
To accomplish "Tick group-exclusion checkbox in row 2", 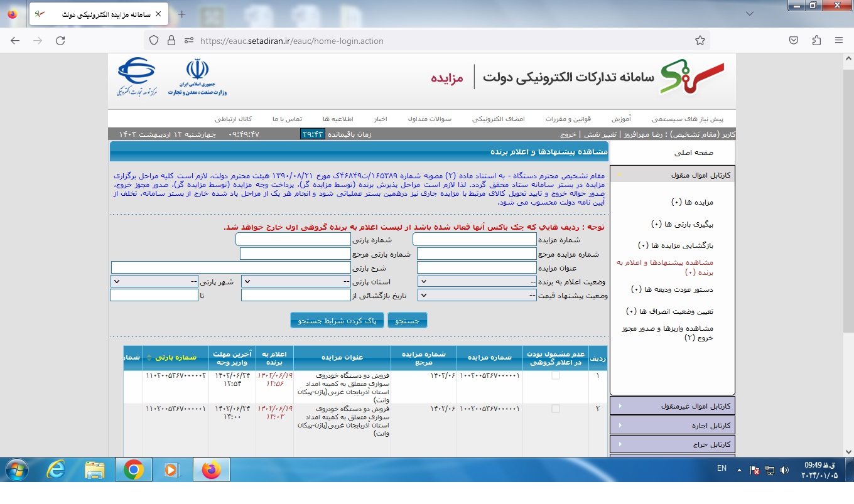I will tap(555, 409).
